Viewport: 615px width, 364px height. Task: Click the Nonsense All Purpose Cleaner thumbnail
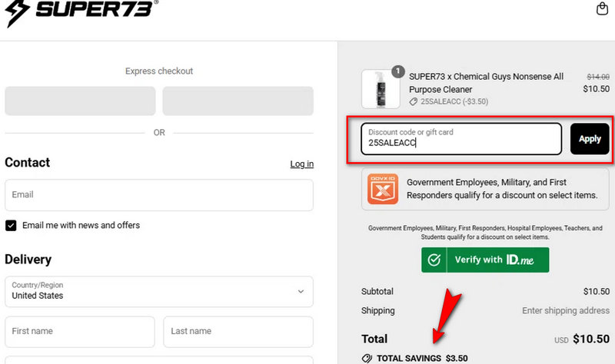tap(381, 89)
